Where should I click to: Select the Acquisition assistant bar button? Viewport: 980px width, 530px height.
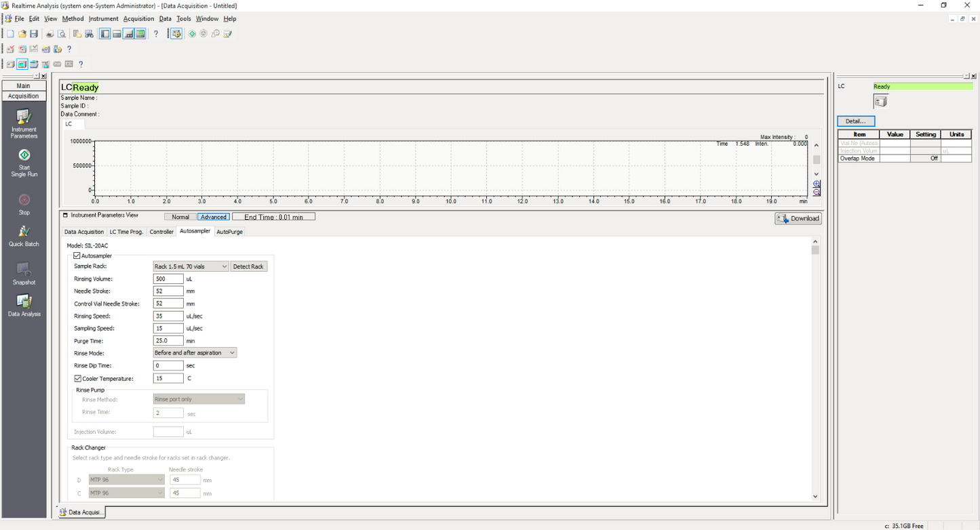(x=24, y=96)
